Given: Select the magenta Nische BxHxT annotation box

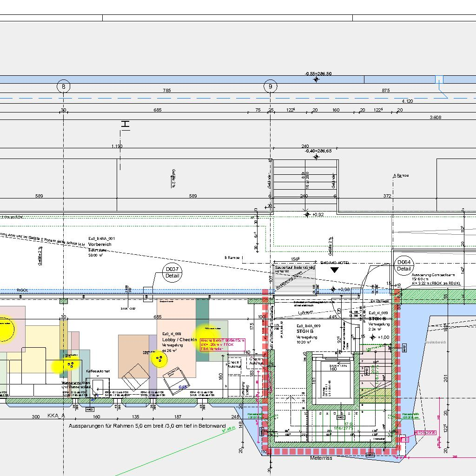Looking at the screenshot, I should 222,344.
